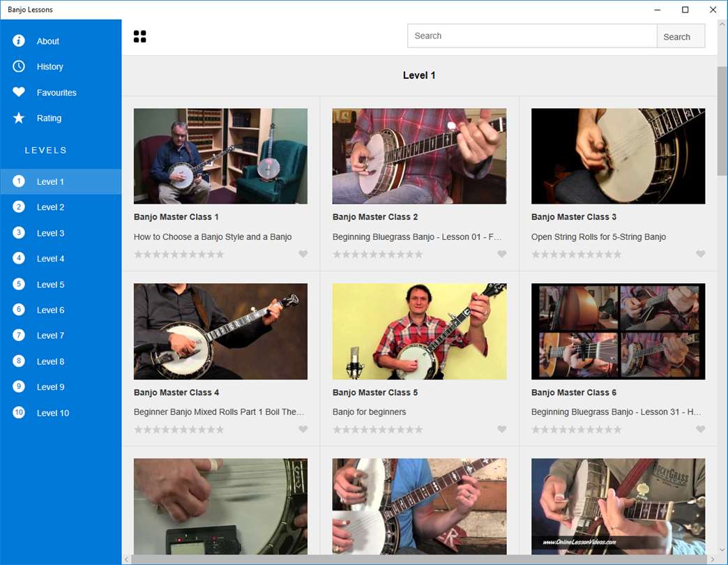Click scroll down arrow on vertical scrollbar

722,549
